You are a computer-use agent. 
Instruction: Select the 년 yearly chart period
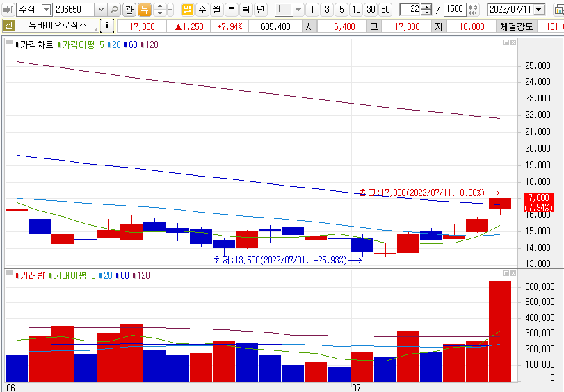click(260, 10)
